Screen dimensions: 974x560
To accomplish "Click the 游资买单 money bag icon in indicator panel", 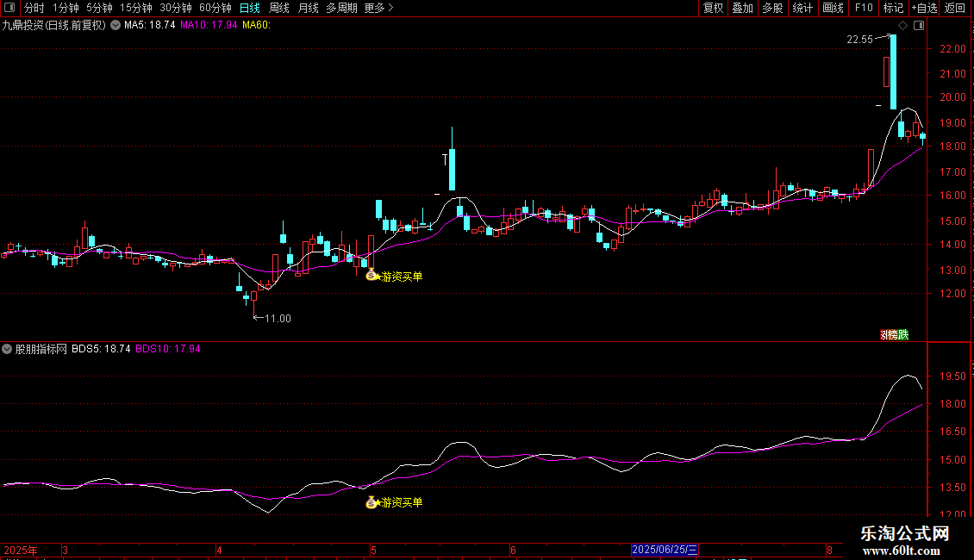I will (x=371, y=502).
